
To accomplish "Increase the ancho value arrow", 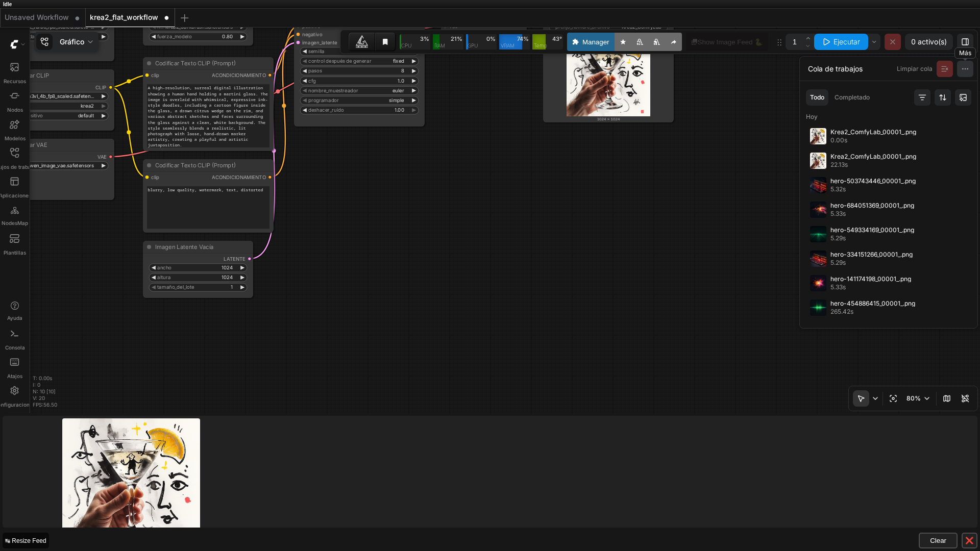I will [x=242, y=268].
